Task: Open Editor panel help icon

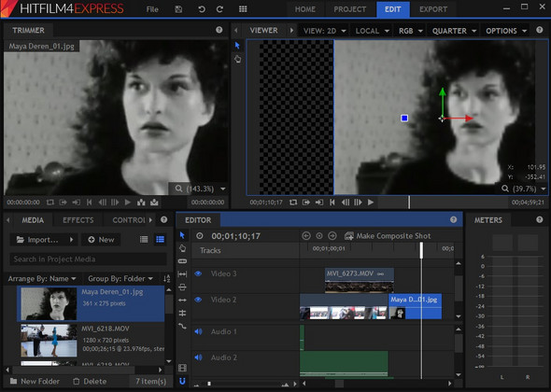Action: (x=453, y=219)
